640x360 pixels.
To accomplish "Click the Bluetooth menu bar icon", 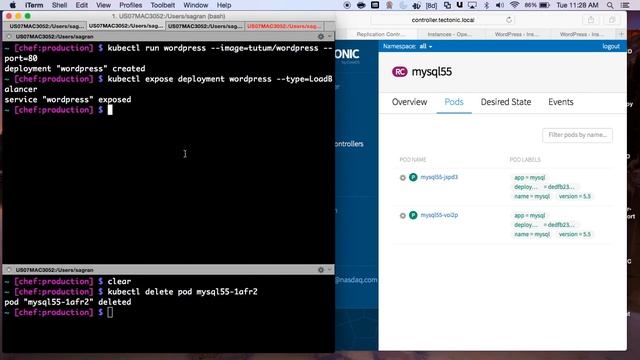I will pyautogui.click(x=486, y=5).
